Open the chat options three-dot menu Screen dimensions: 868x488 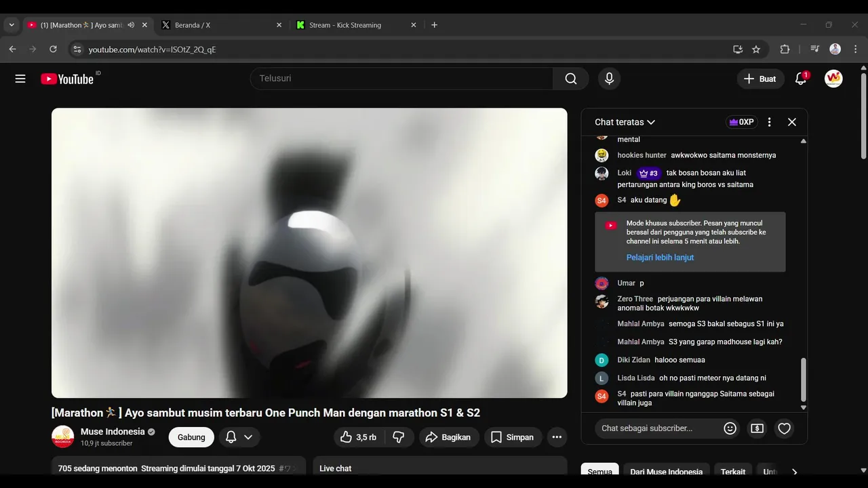[x=769, y=122]
